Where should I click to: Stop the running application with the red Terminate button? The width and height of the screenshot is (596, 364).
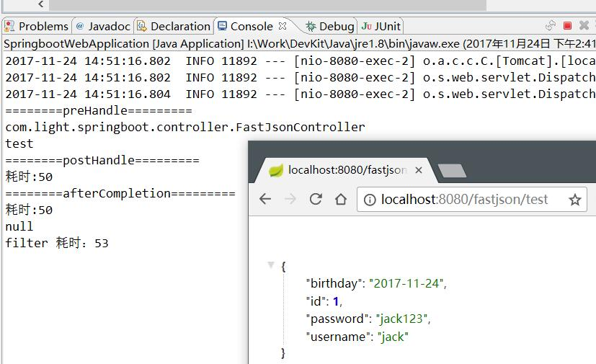point(567,25)
